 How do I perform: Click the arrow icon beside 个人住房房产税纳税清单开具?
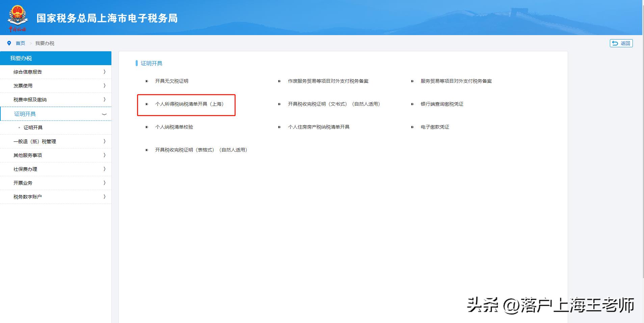coord(279,127)
